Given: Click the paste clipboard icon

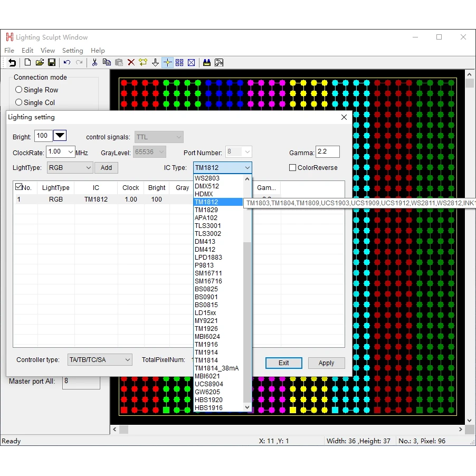Looking at the screenshot, I should click(x=119, y=63).
